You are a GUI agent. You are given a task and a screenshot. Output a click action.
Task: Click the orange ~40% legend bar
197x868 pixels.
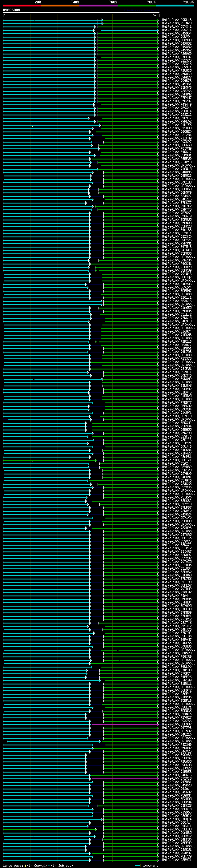[x=60, y=6]
